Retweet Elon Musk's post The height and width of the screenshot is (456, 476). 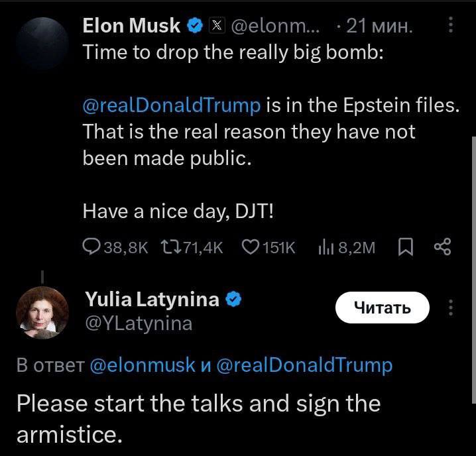click(172, 247)
